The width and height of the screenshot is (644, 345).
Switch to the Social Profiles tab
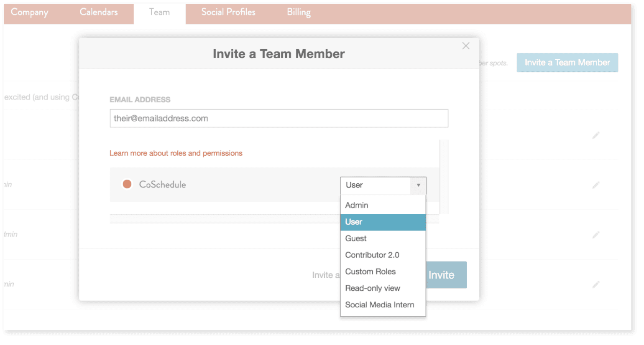click(x=228, y=12)
